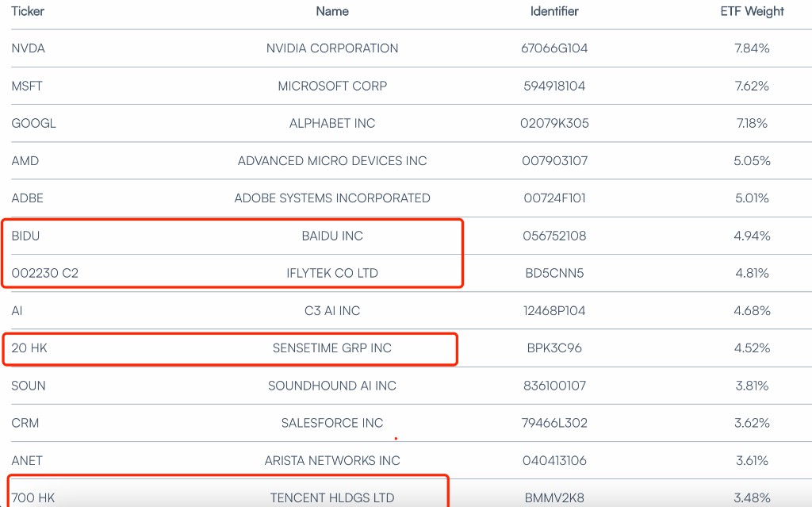Select identifier 007903107 for AMD

pos(554,161)
